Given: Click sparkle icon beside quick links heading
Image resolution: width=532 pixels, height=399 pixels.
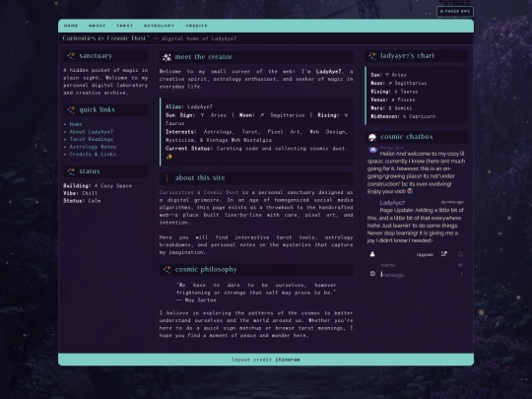Looking at the screenshot, I should pyautogui.click(x=71, y=110).
